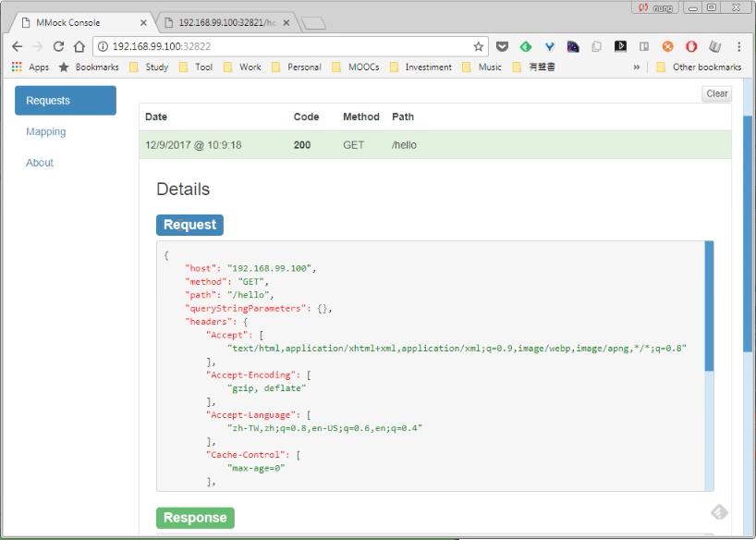Screen dimensions: 756x540
Task: Open a new browser tab
Action: click(x=314, y=23)
